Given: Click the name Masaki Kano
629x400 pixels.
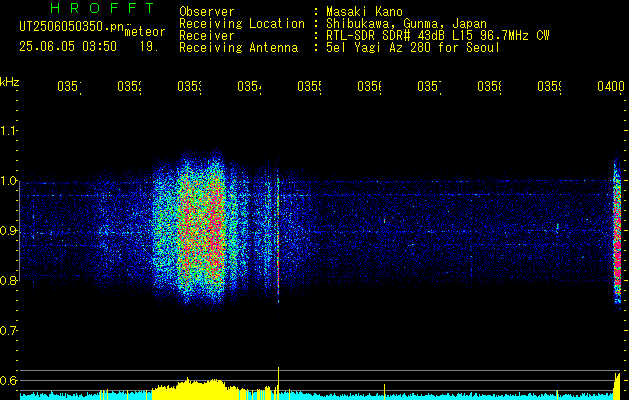Looking at the screenshot, I should (x=364, y=11).
